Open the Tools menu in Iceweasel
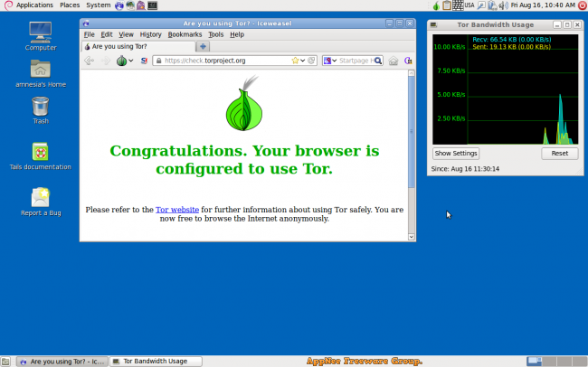The width and height of the screenshot is (588, 367). [x=215, y=34]
